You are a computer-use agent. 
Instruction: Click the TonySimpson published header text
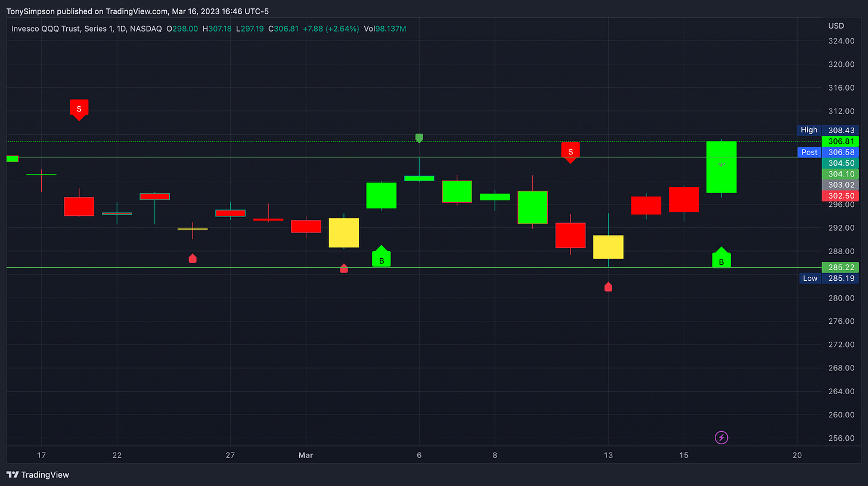(138, 11)
